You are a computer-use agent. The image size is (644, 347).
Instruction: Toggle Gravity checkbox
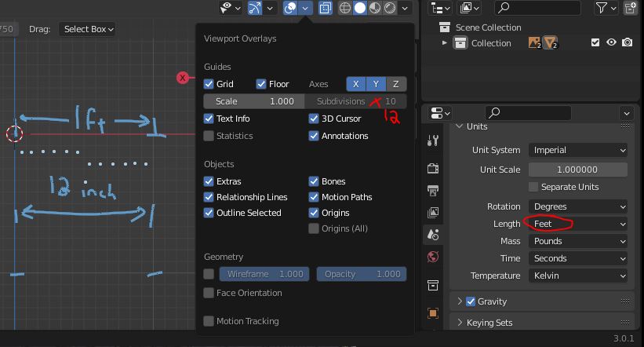pyautogui.click(x=471, y=301)
